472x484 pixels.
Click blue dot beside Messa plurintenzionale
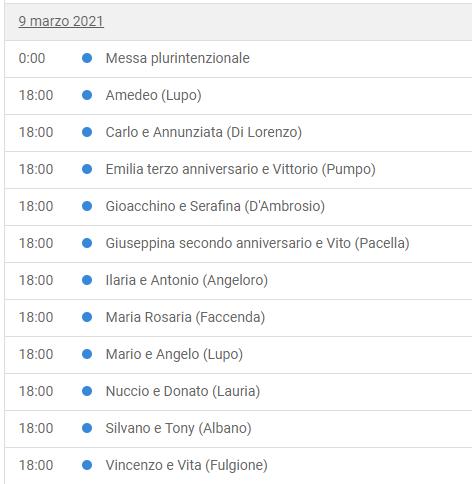[x=87, y=58]
